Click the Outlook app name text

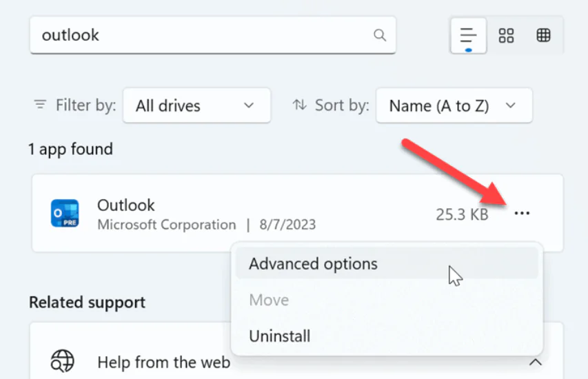pos(126,205)
